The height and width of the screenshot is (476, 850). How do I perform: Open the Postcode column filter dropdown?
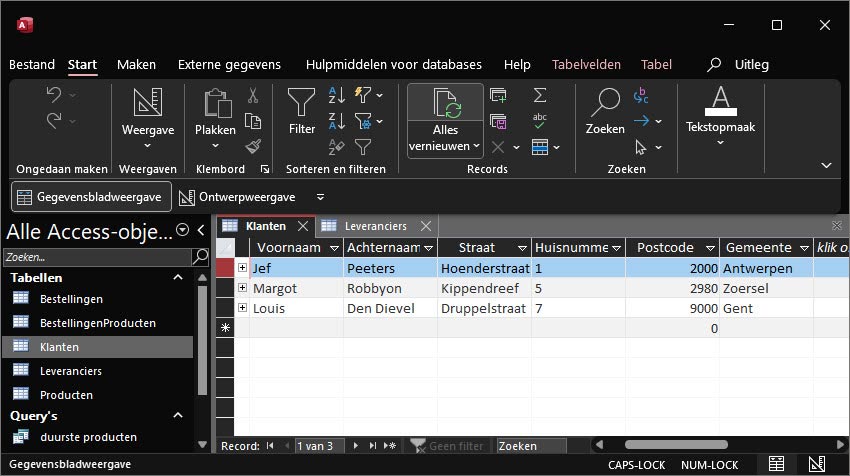click(710, 248)
